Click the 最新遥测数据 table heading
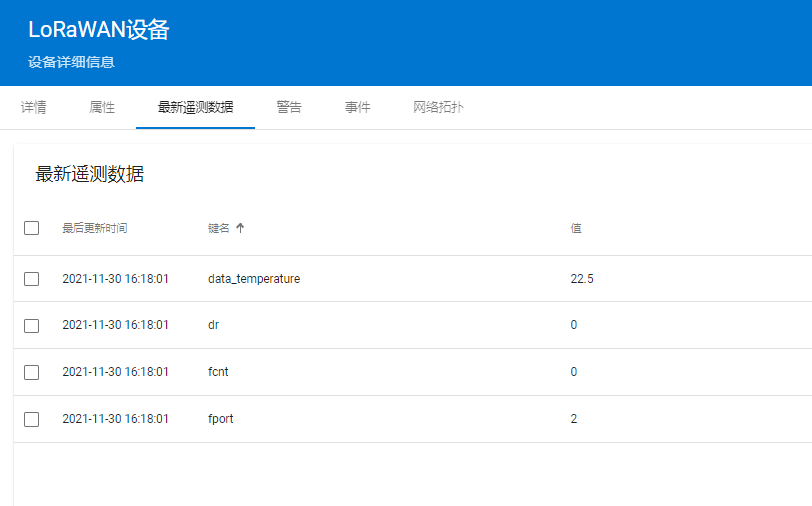 pyautogui.click(x=90, y=174)
